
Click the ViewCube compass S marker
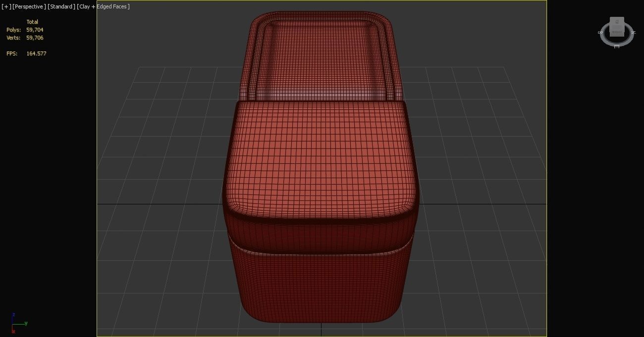tap(600, 33)
